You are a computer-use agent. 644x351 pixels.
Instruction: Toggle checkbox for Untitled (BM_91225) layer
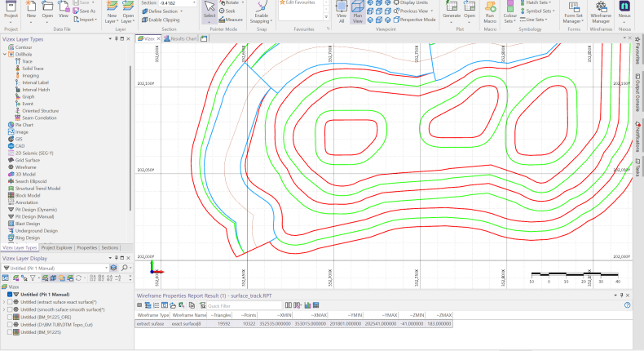pyautogui.click(x=10, y=332)
